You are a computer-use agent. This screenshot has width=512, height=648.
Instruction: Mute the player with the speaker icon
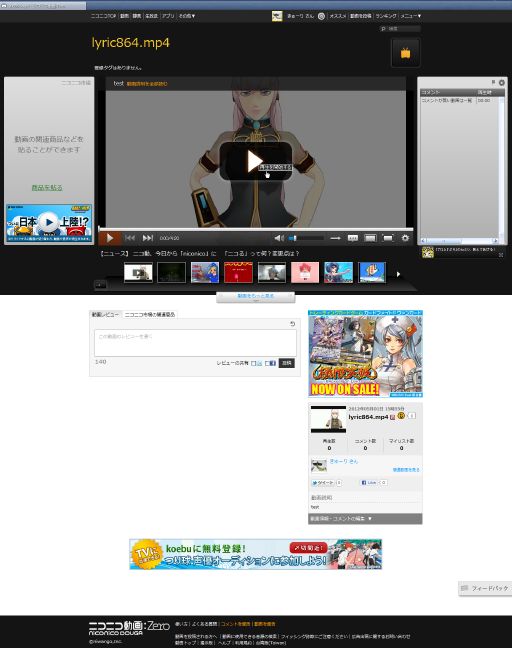279,238
